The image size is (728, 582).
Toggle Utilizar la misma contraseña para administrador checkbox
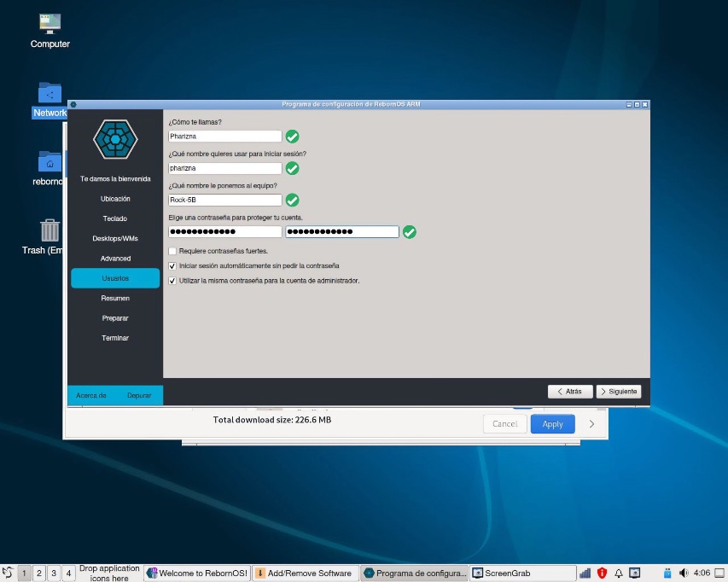172,281
